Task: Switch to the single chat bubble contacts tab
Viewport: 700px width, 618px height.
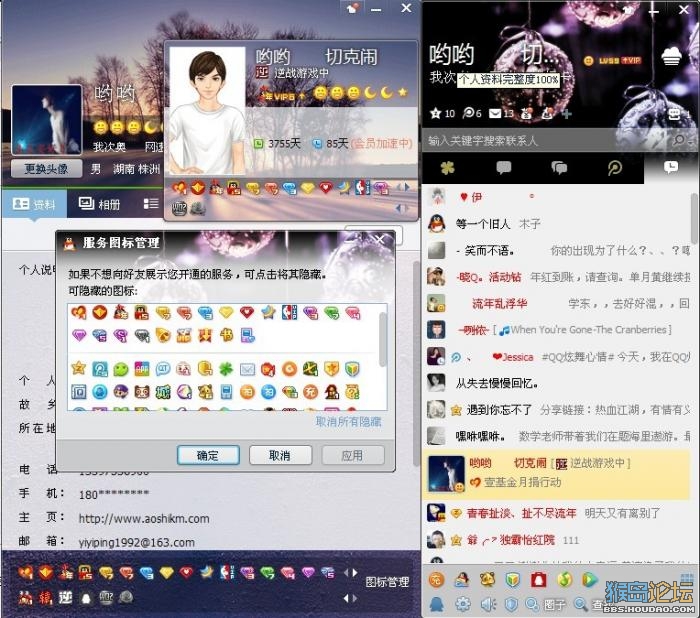Action: 504,168
